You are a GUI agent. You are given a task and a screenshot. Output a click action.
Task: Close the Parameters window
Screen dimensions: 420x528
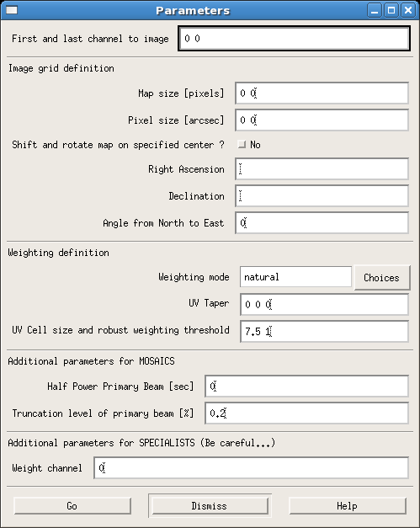click(x=408, y=10)
